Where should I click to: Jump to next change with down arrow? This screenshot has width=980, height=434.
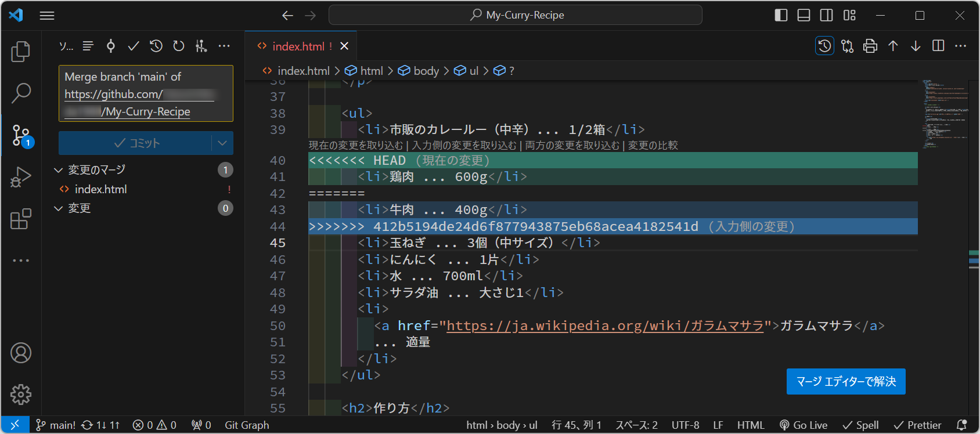point(916,46)
